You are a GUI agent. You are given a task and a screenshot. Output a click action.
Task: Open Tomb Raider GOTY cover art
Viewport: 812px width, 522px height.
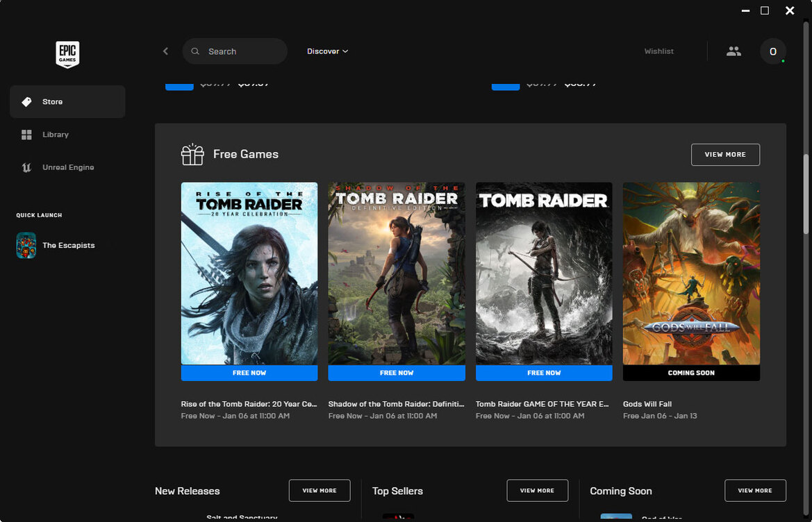click(544, 273)
